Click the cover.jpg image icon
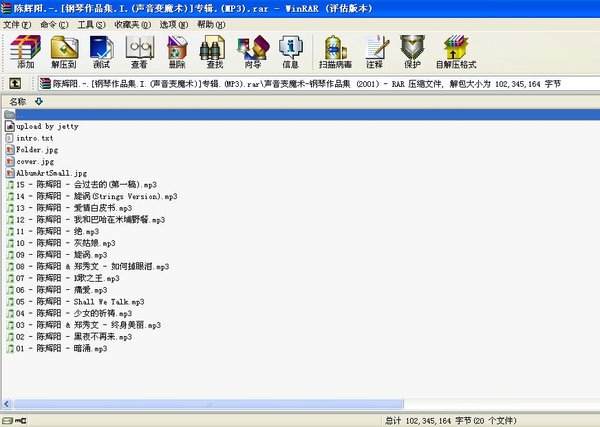This screenshot has width=600, height=427. (10, 161)
